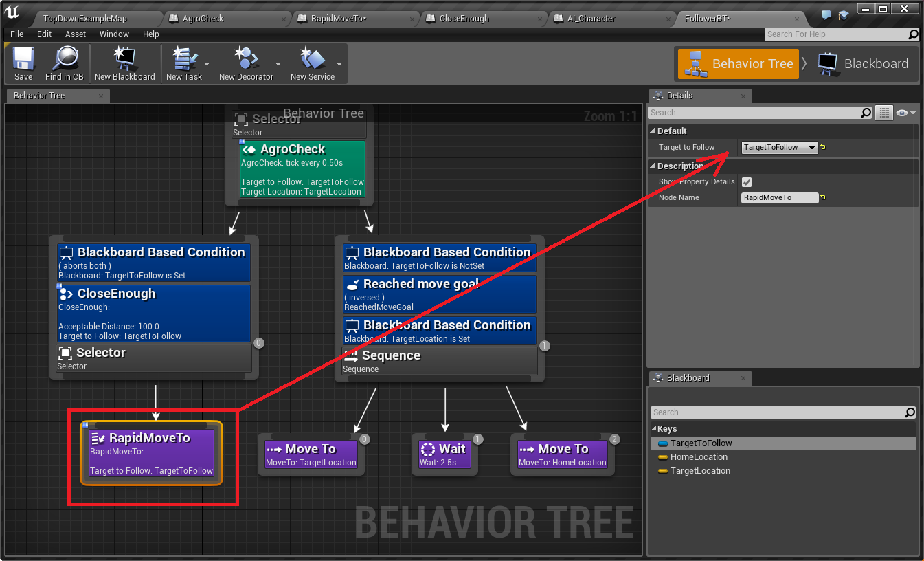Open the Help menu

point(151,34)
